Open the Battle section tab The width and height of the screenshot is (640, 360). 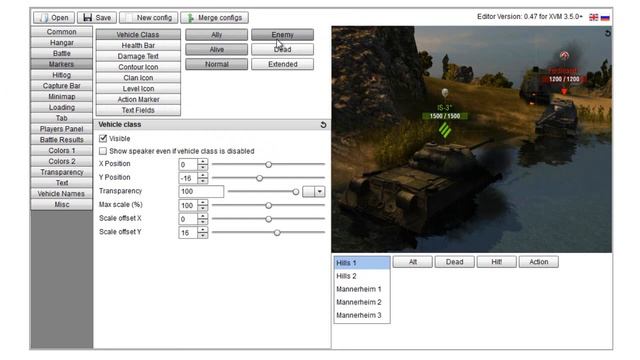point(61,53)
